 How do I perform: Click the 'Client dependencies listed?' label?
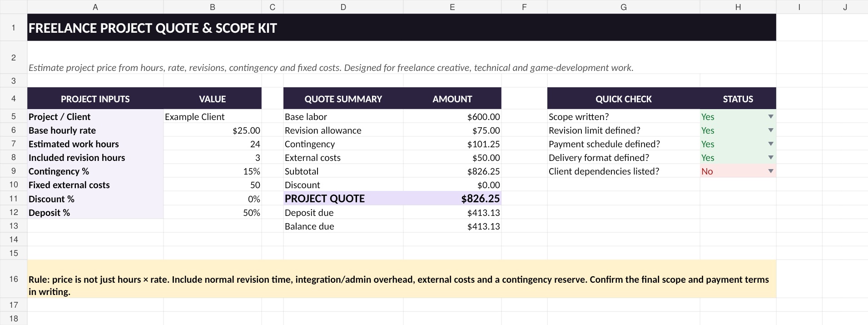tap(604, 171)
